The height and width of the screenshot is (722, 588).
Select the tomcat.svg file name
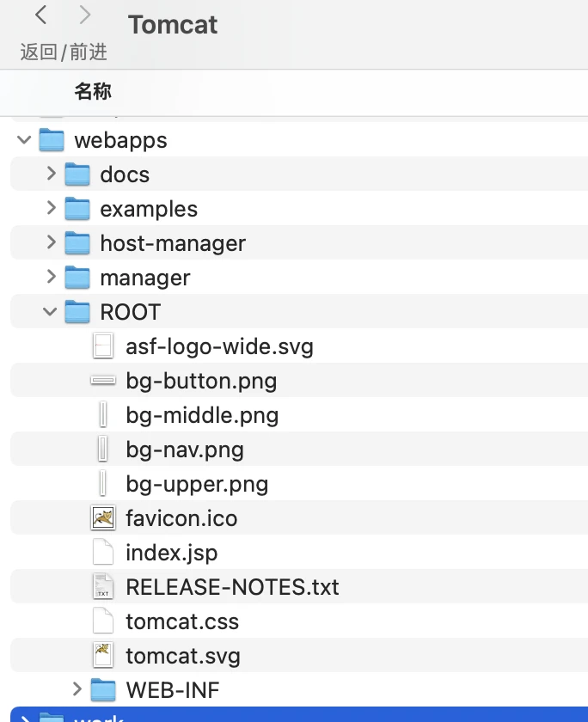[x=183, y=656]
